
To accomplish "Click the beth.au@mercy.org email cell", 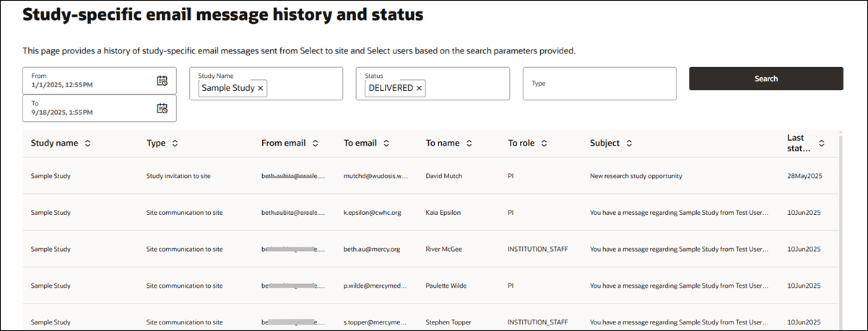I will pyautogui.click(x=371, y=249).
